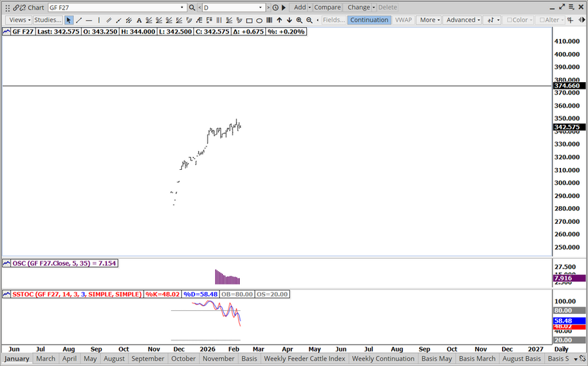Click the solid vertical bars tool
The image size is (588, 366).
click(269, 20)
